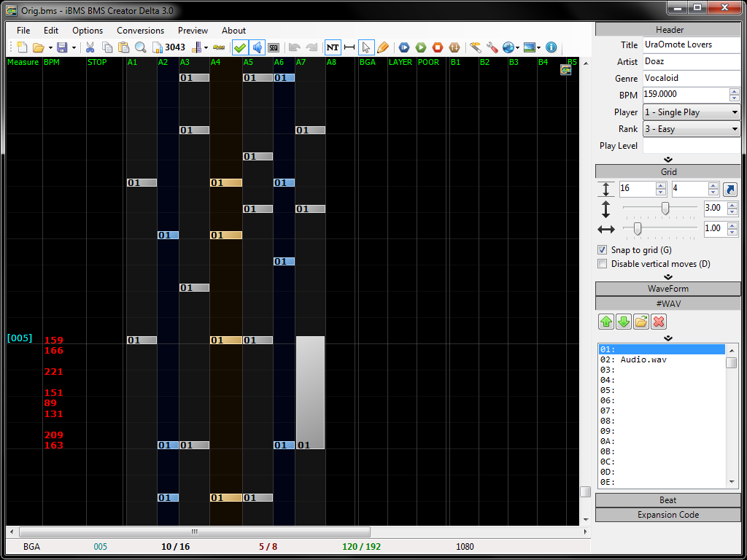Click the Find magnifier icon

click(x=140, y=47)
